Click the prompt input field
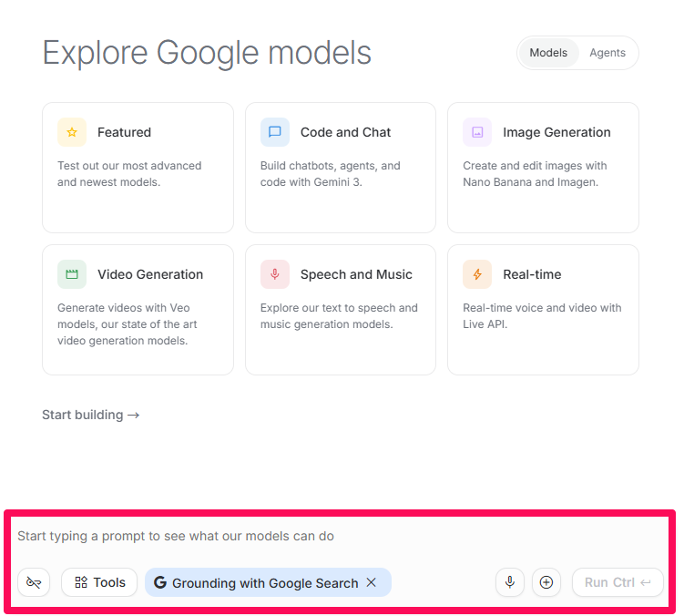The width and height of the screenshot is (684, 616). pyautogui.click(x=341, y=536)
